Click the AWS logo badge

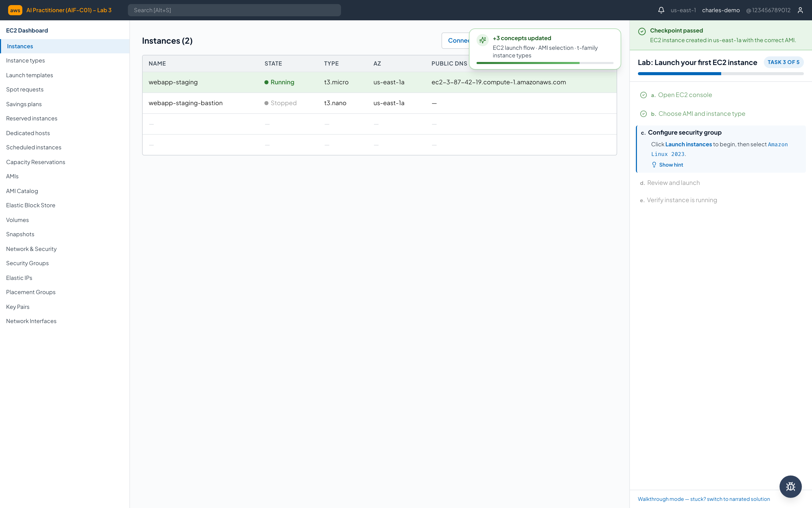(15, 10)
